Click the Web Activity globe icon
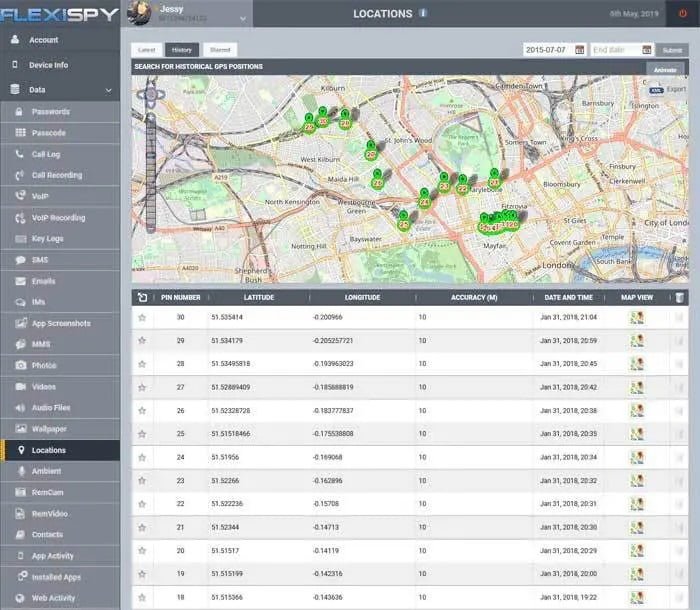 (20, 598)
